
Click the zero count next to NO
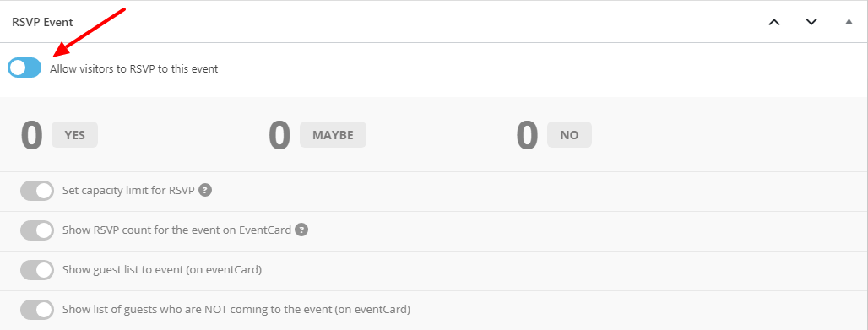tap(527, 136)
